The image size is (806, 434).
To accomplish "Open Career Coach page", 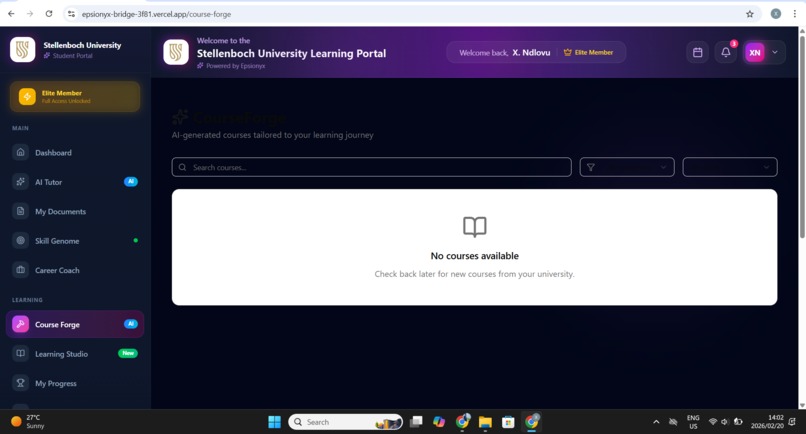I will pos(75,270).
